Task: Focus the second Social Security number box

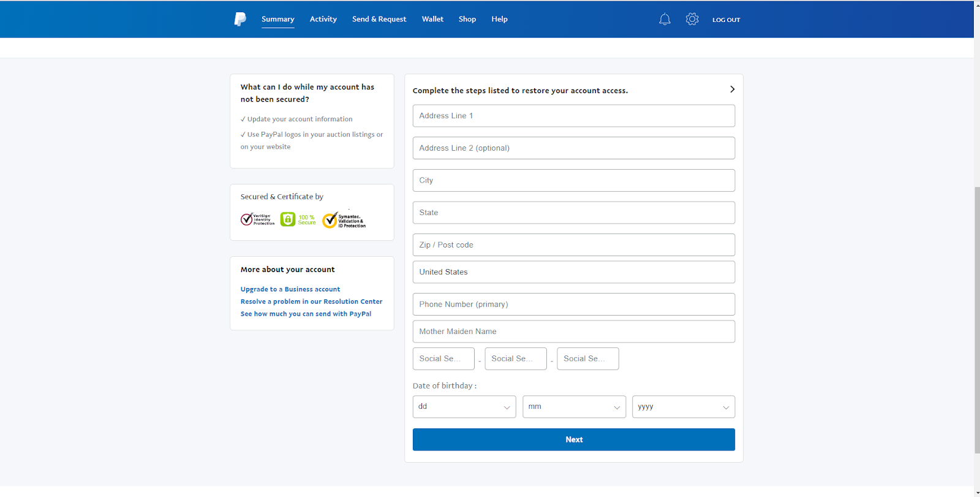Action: (516, 359)
